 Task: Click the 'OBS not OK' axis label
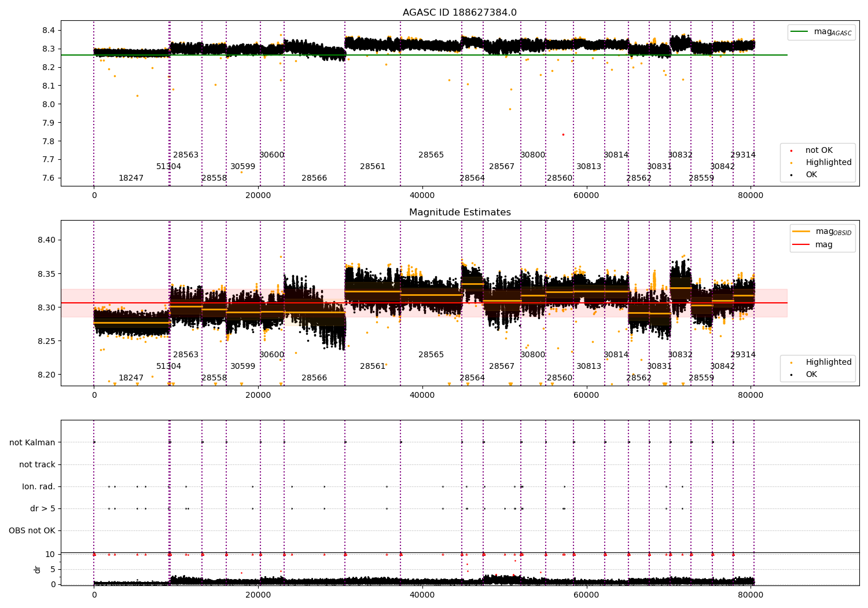32,530
